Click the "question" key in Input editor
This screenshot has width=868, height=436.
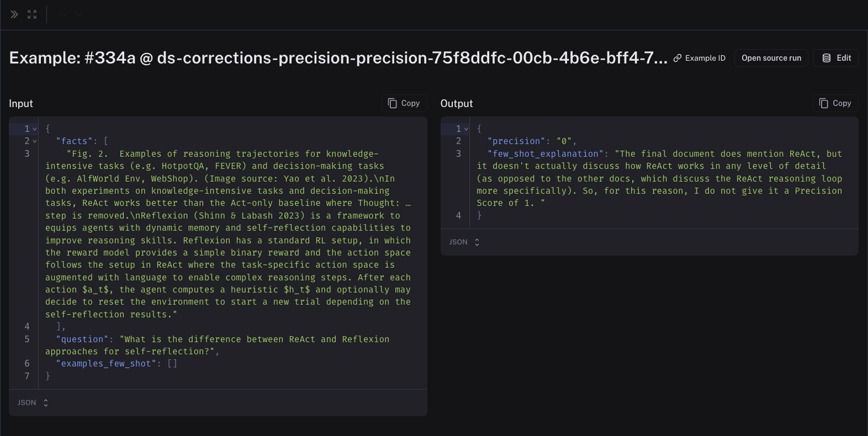coord(82,339)
